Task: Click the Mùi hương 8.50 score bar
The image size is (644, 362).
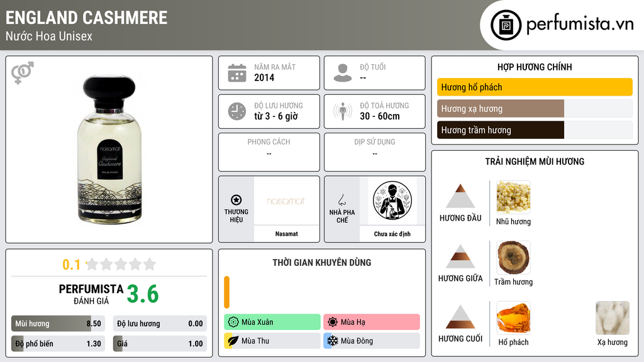Action: [58, 324]
